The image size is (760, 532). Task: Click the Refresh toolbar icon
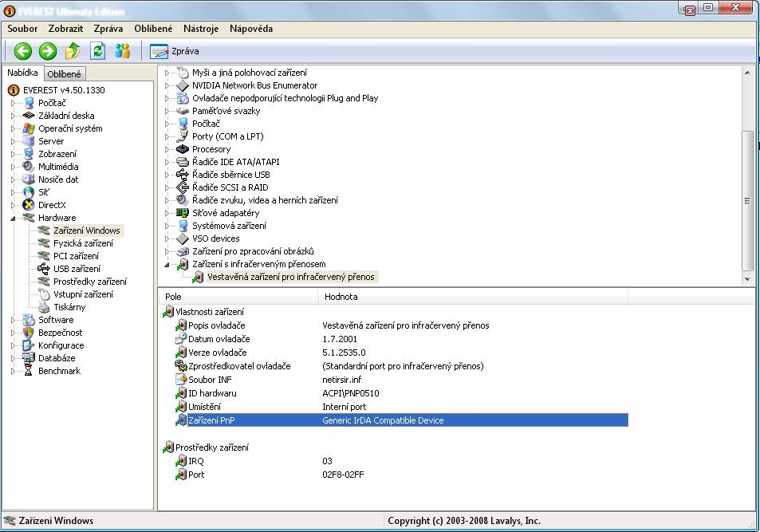point(97,51)
